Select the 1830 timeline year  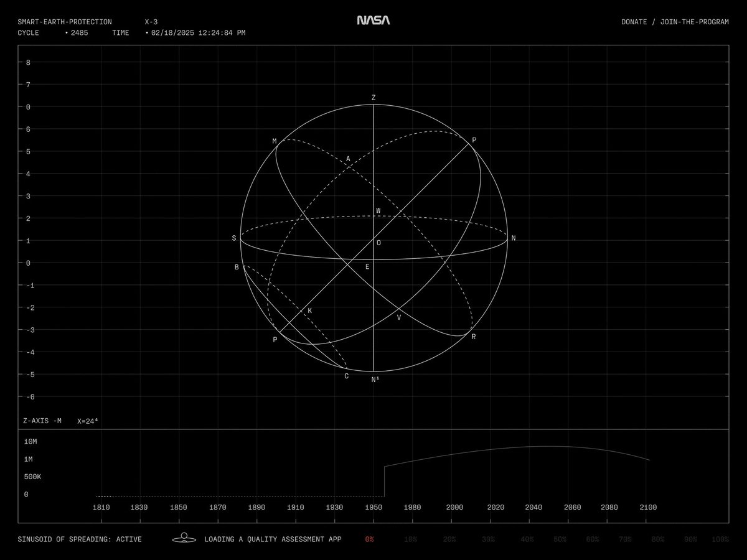(x=140, y=507)
